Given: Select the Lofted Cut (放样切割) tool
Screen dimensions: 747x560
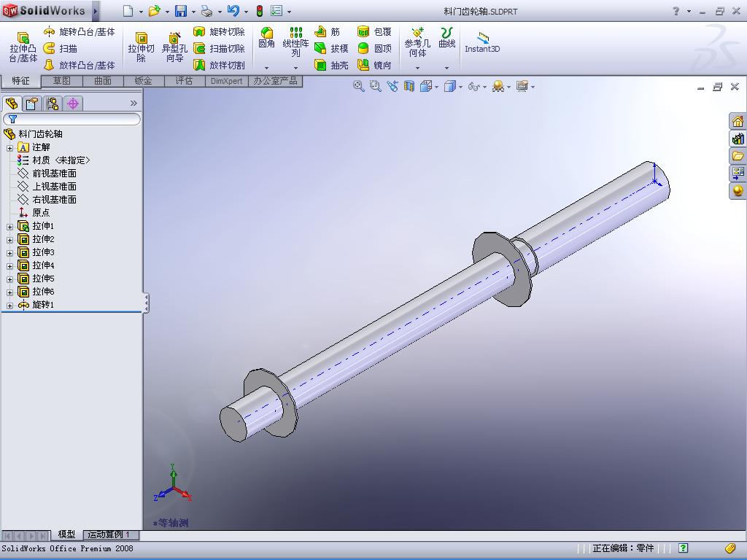Looking at the screenshot, I should tap(219, 65).
